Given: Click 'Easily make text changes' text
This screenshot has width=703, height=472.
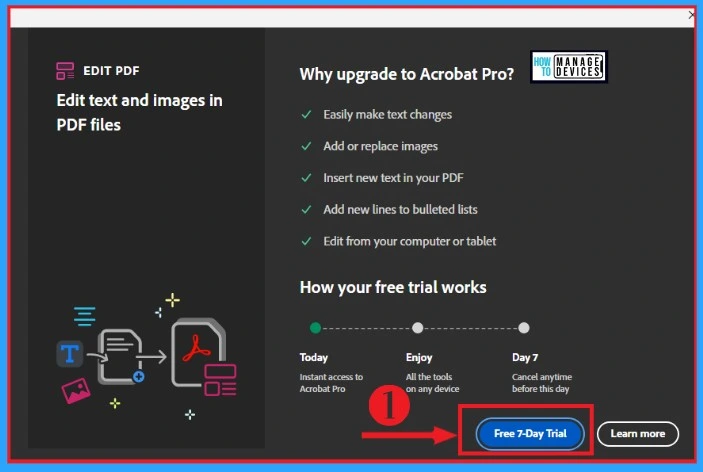Looking at the screenshot, I should coord(387,115).
